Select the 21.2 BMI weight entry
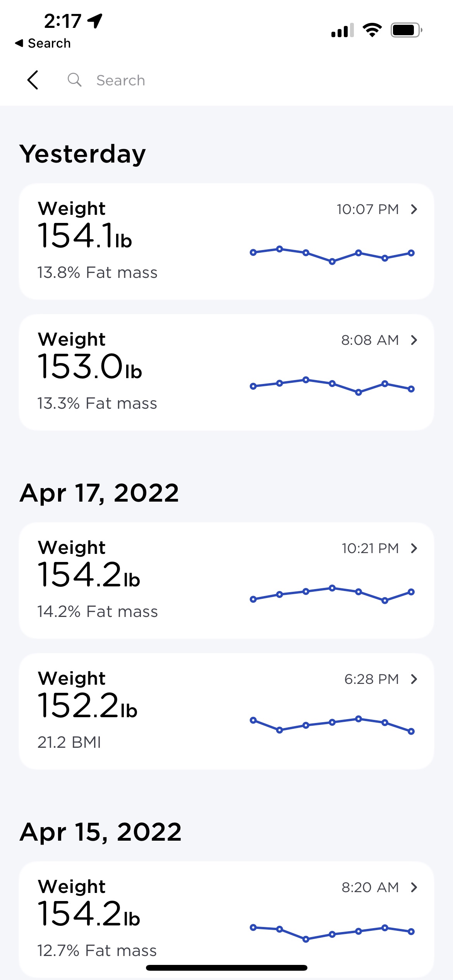The height and width of the screenshot is (980, 453). 226,711
